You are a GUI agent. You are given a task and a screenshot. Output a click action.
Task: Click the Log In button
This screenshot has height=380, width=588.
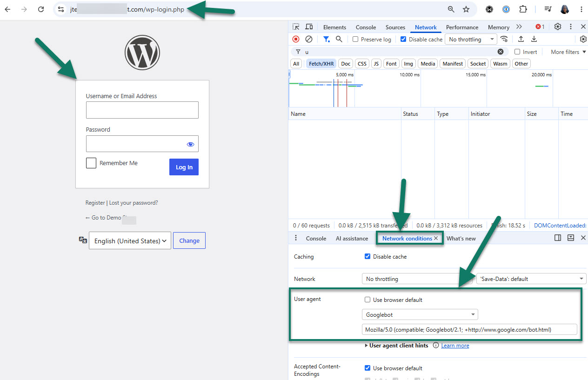tap(184, 167)
